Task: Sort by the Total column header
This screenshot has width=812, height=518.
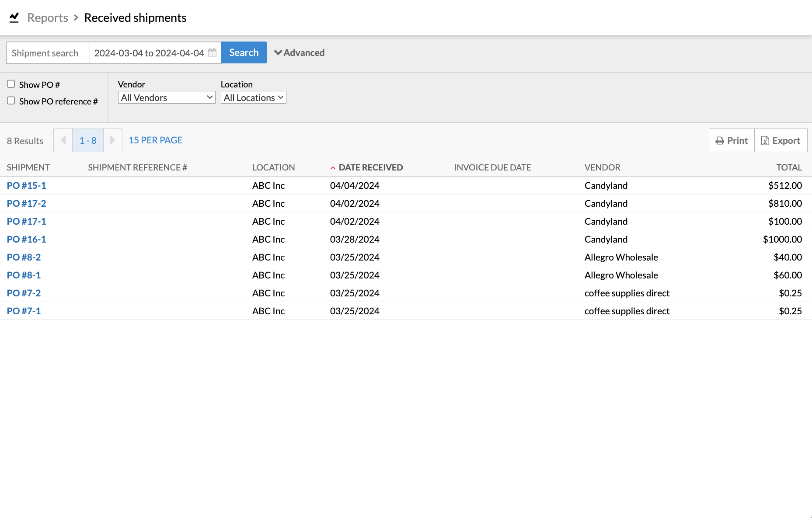Action: (x=789, y=167)
